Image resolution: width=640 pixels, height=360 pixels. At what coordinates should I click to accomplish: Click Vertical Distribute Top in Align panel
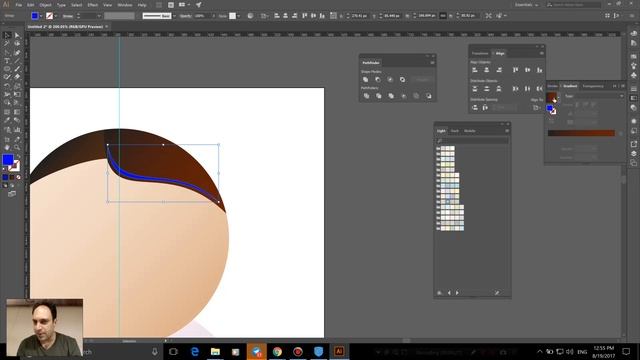pos(475,89)
